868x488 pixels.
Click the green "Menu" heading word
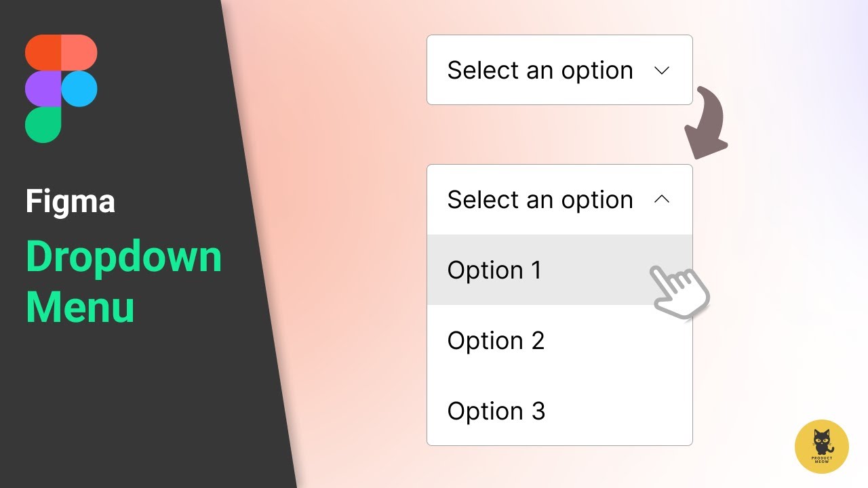coord(80,307)
